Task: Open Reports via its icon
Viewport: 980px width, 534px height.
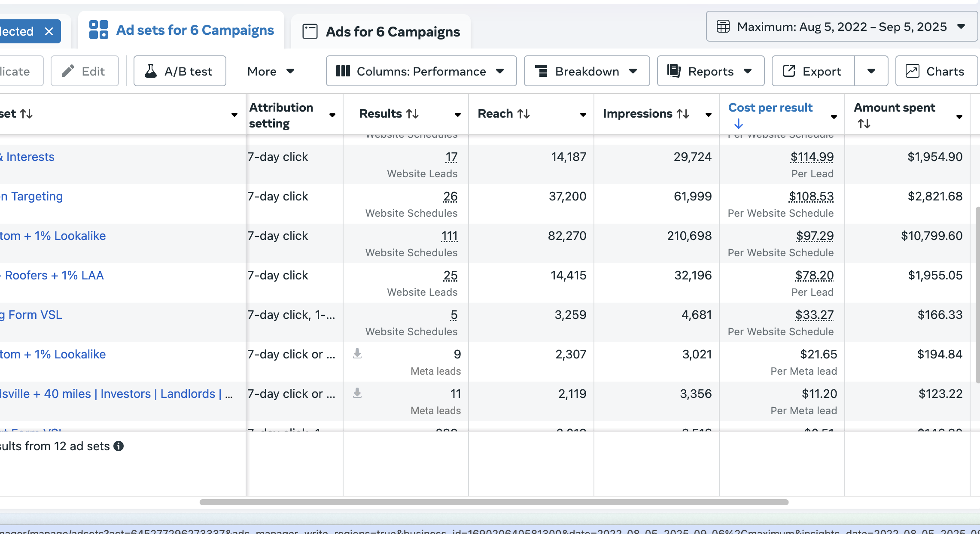Action: click(674, 71)
